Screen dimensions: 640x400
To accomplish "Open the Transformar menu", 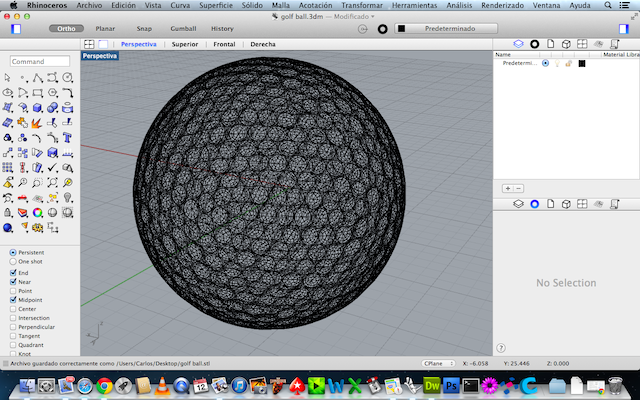I will coord(362,5).
